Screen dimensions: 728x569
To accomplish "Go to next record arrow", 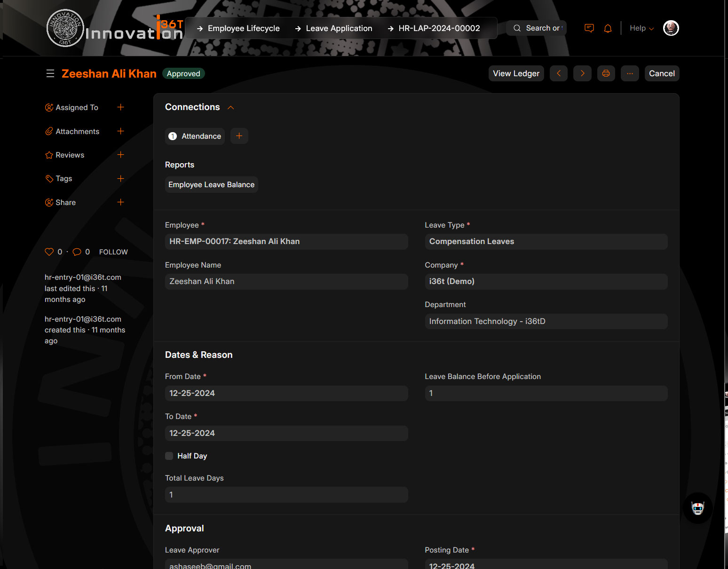I will tap(582, 73).
